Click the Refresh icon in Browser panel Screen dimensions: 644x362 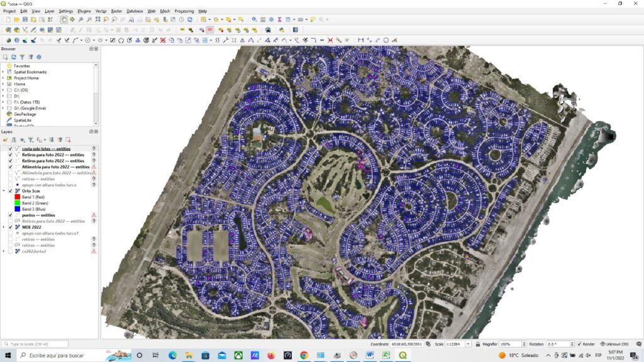13,57
